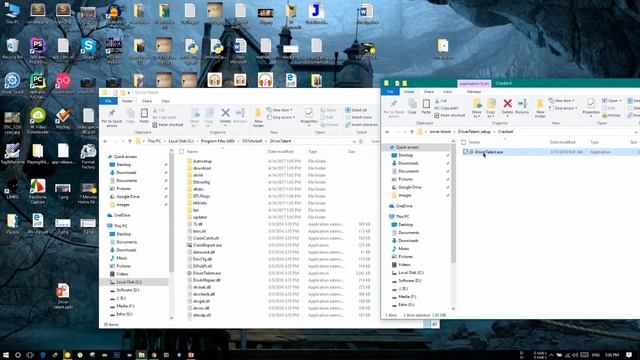Open the Application Tools tab in Cracked window

(x=474, y=83)
